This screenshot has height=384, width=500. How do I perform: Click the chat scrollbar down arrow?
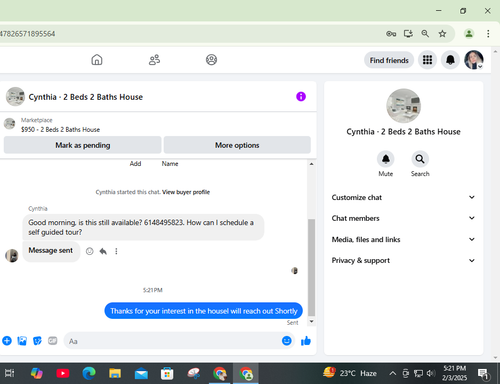click(311, 322)
